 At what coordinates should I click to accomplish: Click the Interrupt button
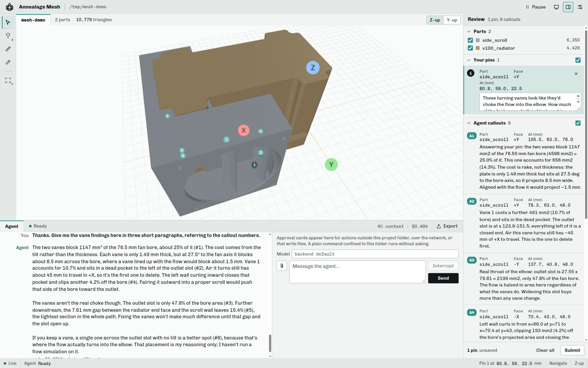click(443, 266)
